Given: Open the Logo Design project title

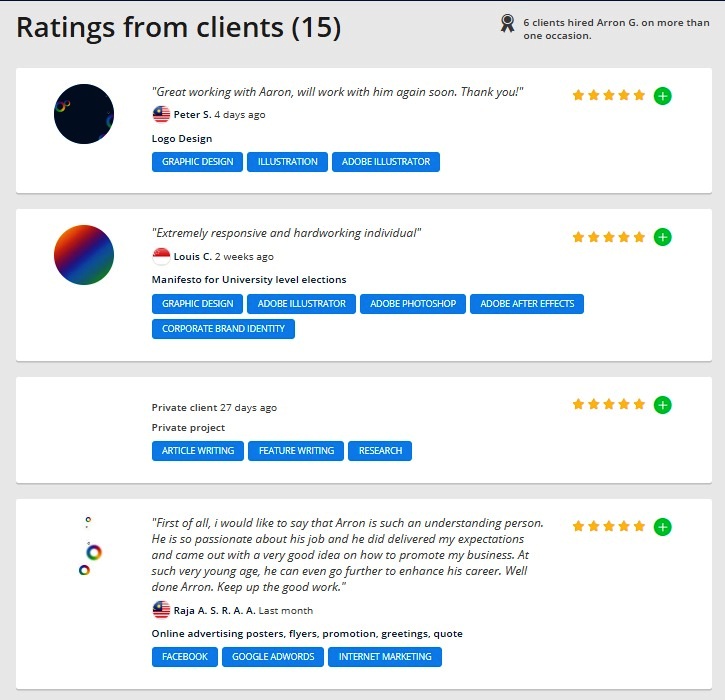Looking at the screenshot, I should click(x=182, y=139).
